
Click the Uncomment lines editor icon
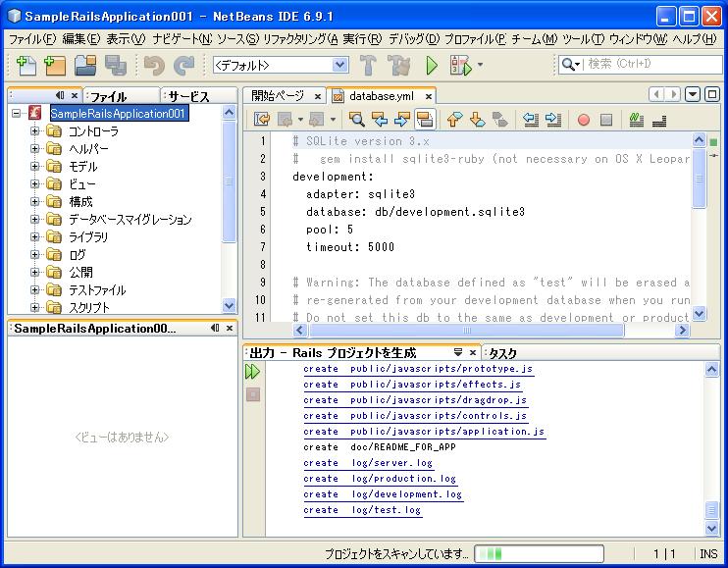tap(659, 121)
